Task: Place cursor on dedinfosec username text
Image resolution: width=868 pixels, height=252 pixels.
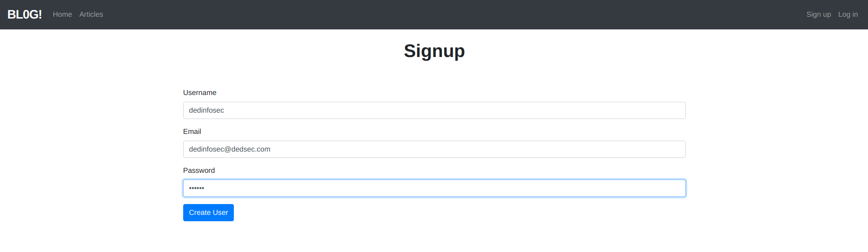Action: 206,110
